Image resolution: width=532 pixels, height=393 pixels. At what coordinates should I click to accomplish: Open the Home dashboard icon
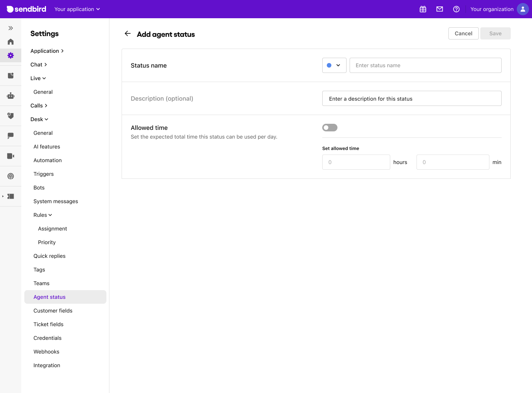[10, 42]
